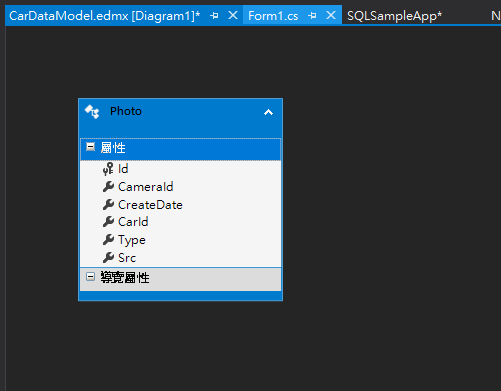Pin the CarDataModel.edmx tab

(x=214, y=15)
